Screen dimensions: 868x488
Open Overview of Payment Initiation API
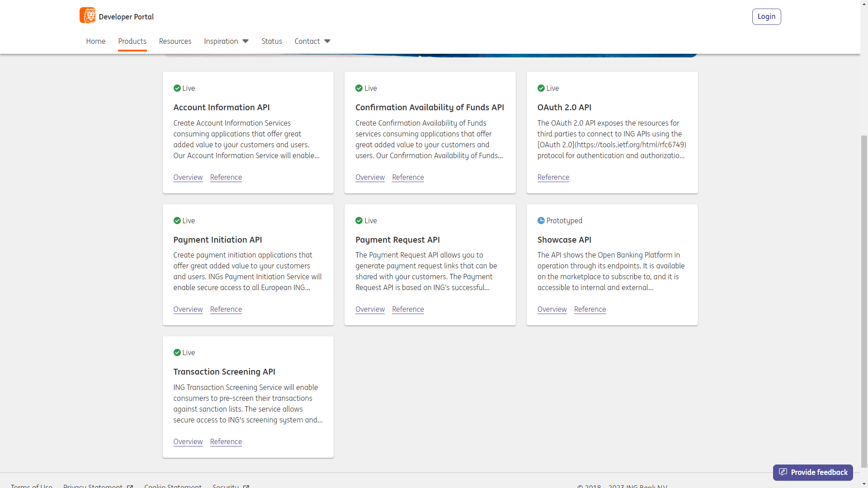pos(188,309)
